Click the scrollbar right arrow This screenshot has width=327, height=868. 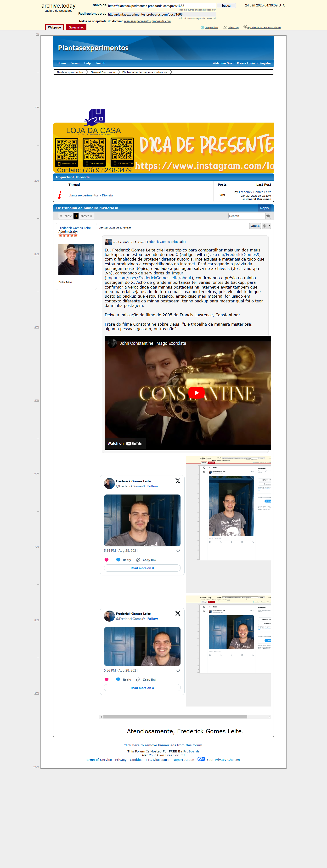[x=269, y=717]
